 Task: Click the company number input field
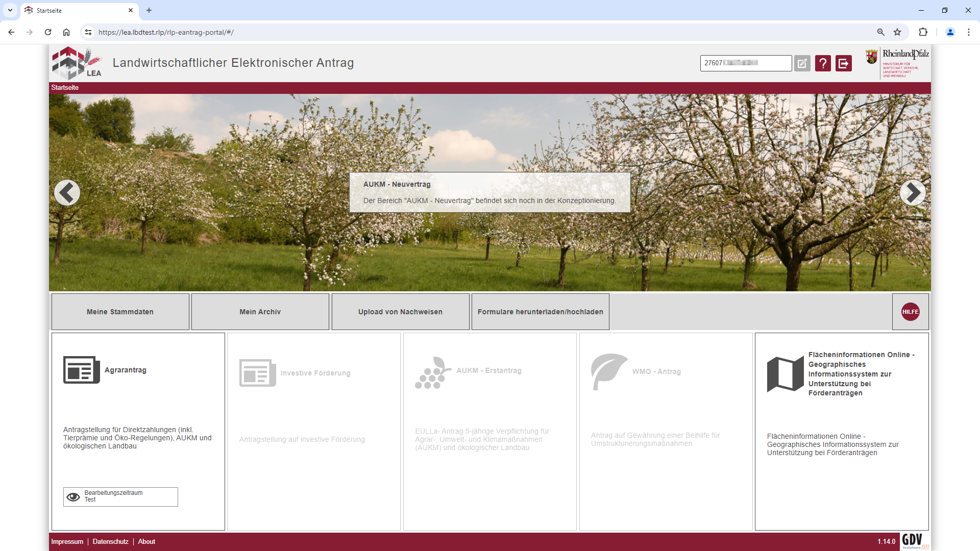(x=745, y=63)
